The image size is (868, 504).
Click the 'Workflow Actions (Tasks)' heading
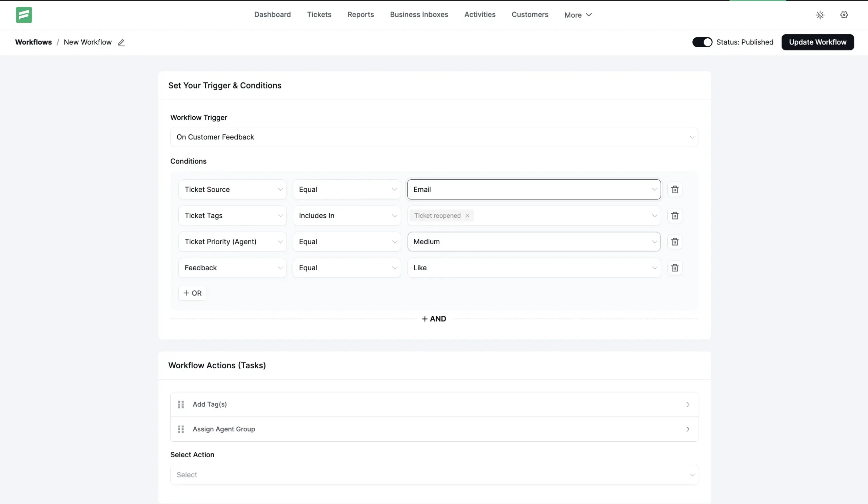coord(217,366)
